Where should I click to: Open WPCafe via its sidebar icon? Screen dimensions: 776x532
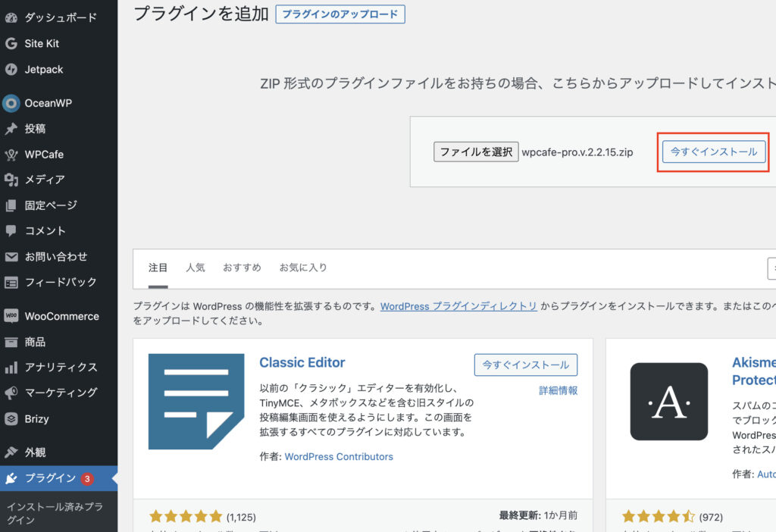coord(11,155)
